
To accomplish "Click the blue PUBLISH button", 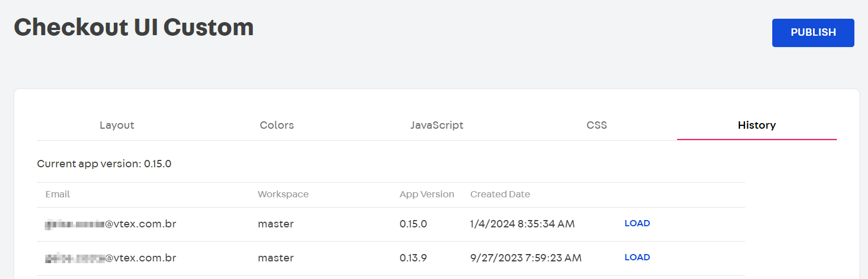I will [x=812, y=33].
